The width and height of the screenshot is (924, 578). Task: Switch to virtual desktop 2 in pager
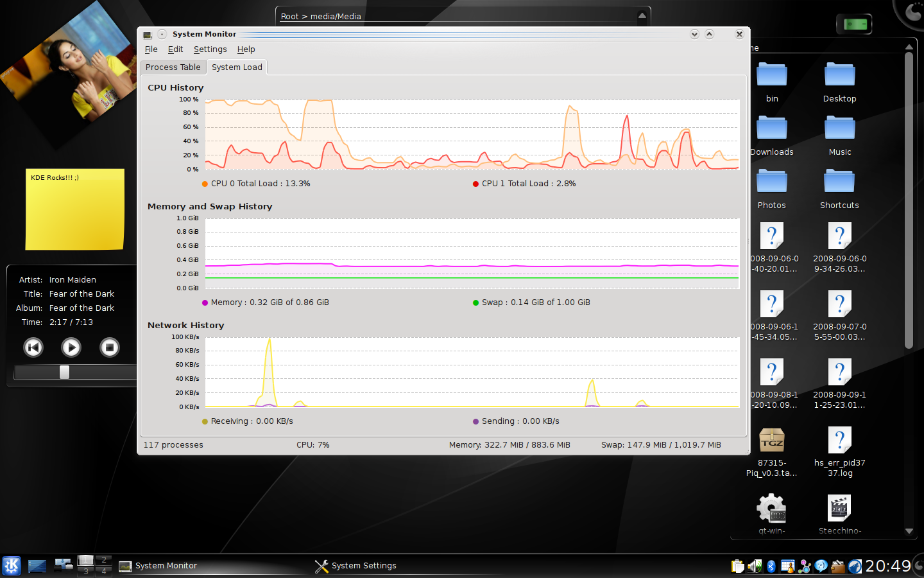coord(103,560)
